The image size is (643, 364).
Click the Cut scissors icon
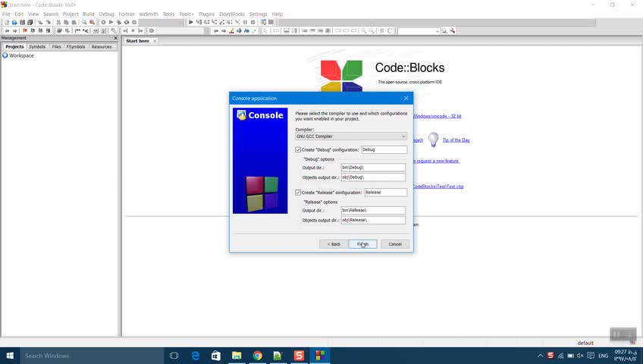tap(58, 22)
